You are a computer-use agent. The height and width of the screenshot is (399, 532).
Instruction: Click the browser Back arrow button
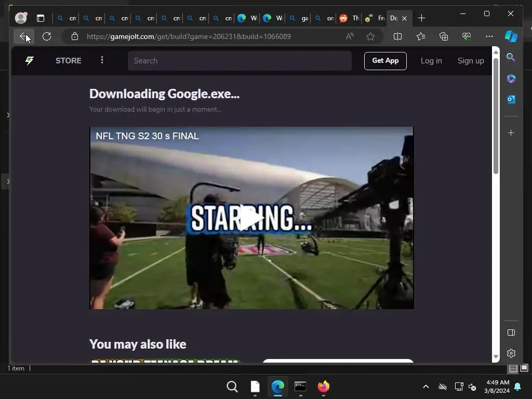(x=23, y=36)
